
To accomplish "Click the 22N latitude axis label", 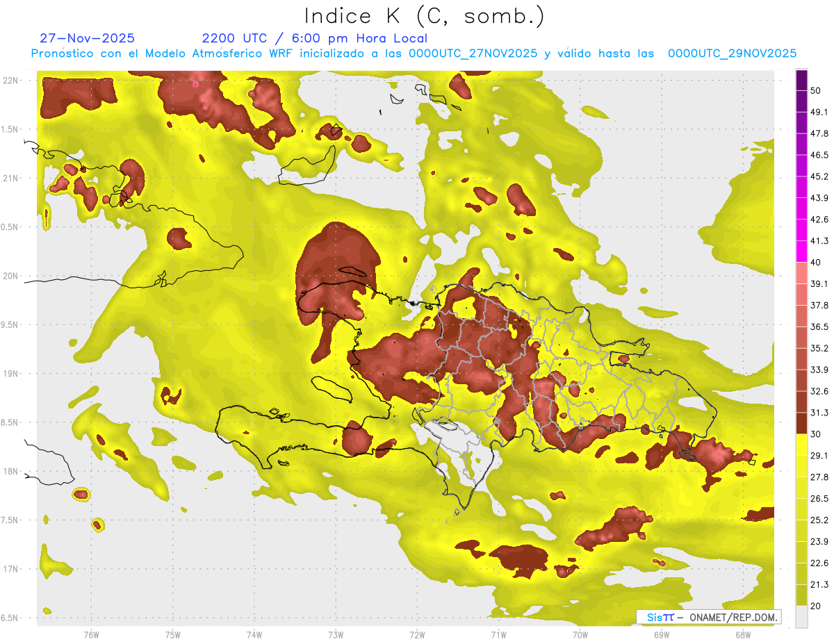I will click(10, 81).
